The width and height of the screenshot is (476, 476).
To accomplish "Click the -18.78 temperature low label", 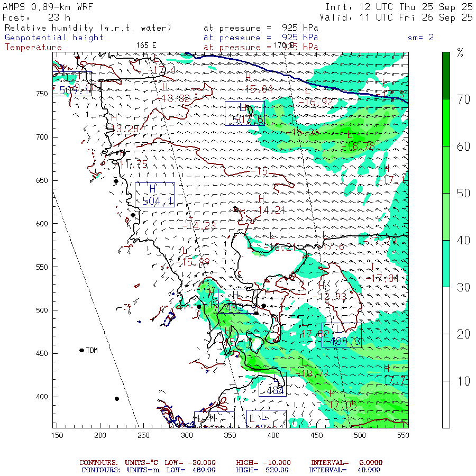I will coord(361,145).
